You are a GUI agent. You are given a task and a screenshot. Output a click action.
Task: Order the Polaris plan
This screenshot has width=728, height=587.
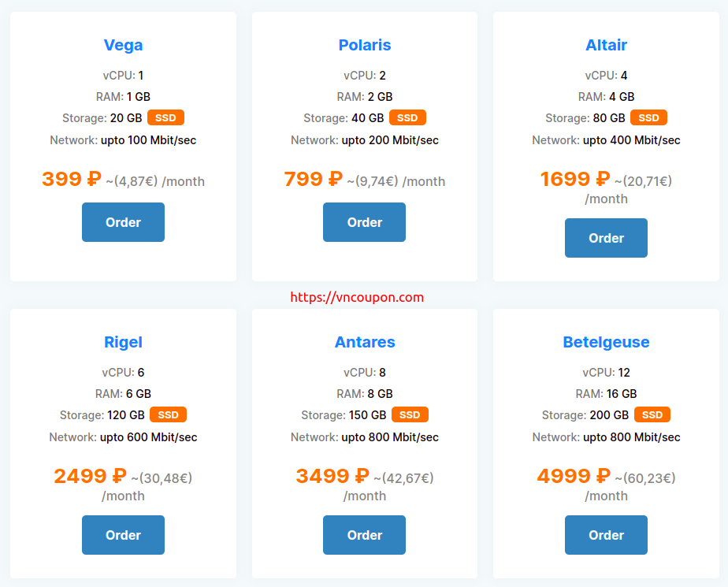pyautogui.click(x=365, y=222)
